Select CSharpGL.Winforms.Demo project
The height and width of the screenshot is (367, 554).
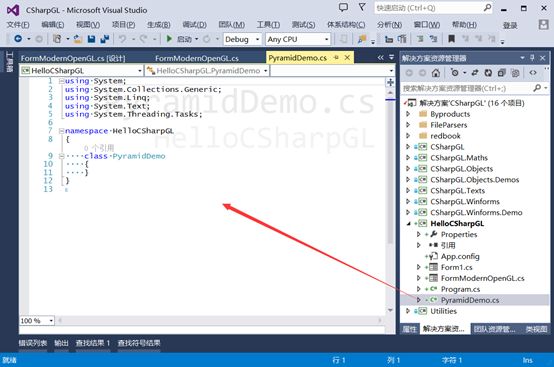click(x=476, y=212)
